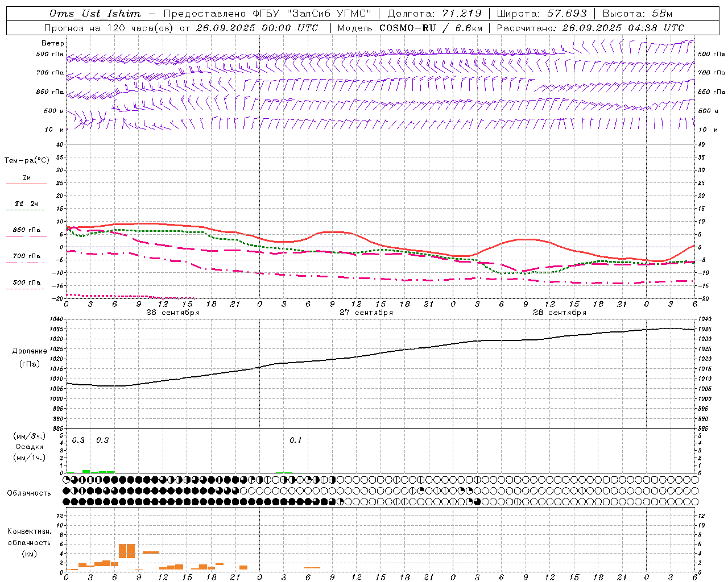Click the 28 сентября date label

pyautogui.click(x=560, y=313)
